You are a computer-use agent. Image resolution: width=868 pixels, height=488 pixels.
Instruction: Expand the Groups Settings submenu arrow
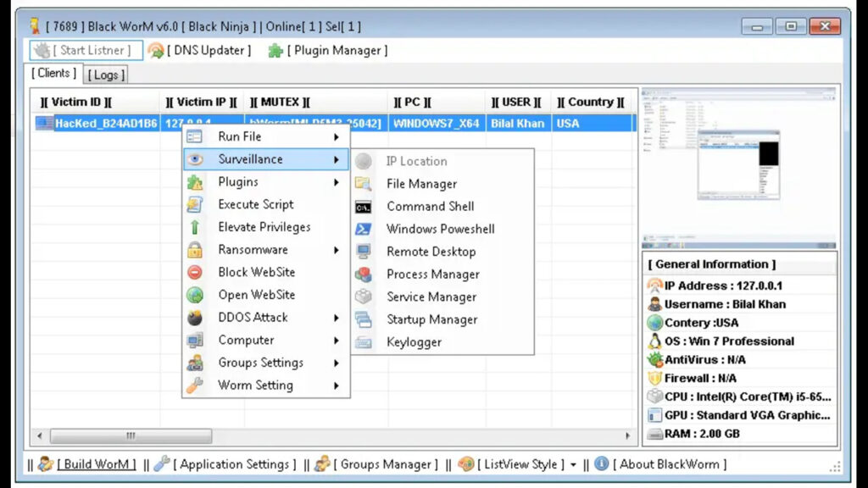(x=336, y=363)
